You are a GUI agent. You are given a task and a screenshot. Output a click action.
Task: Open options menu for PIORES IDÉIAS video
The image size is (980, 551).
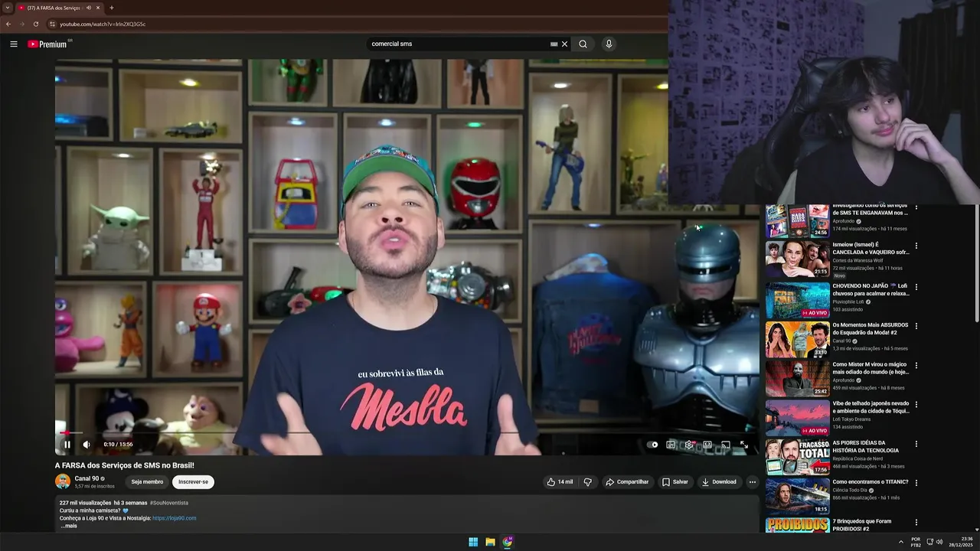pos(916,444)
